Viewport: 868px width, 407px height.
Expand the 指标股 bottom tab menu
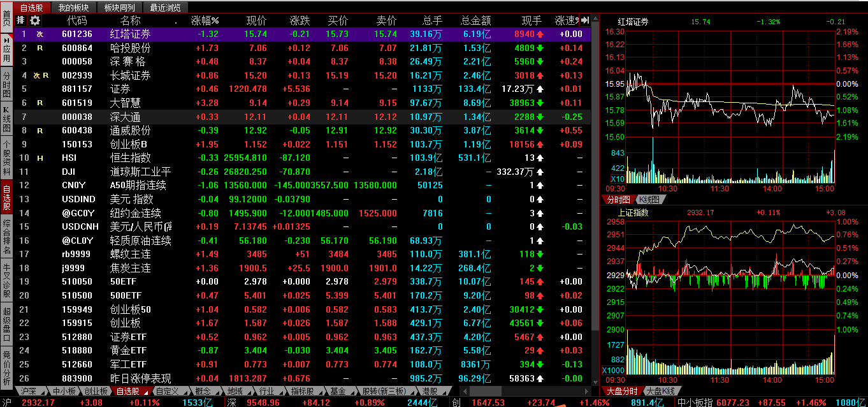point(306,391)
